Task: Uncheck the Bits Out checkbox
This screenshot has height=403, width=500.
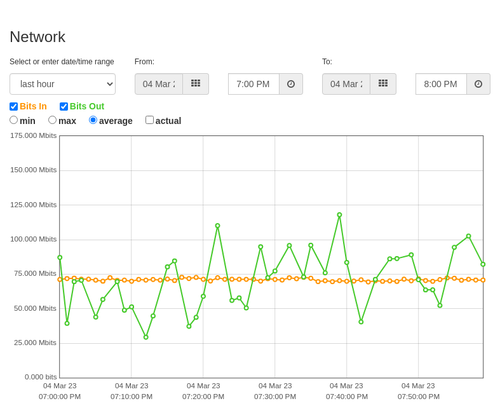Action: (x=64, y=106)
